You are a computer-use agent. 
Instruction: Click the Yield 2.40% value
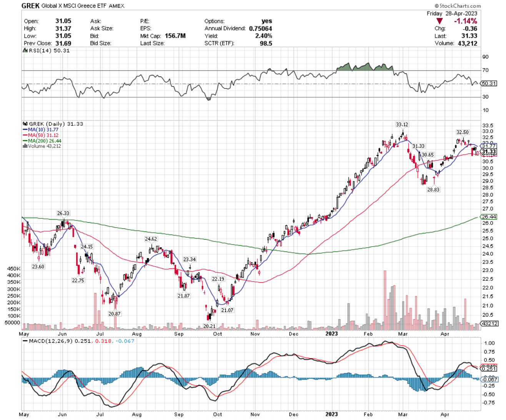pos(263,36)
